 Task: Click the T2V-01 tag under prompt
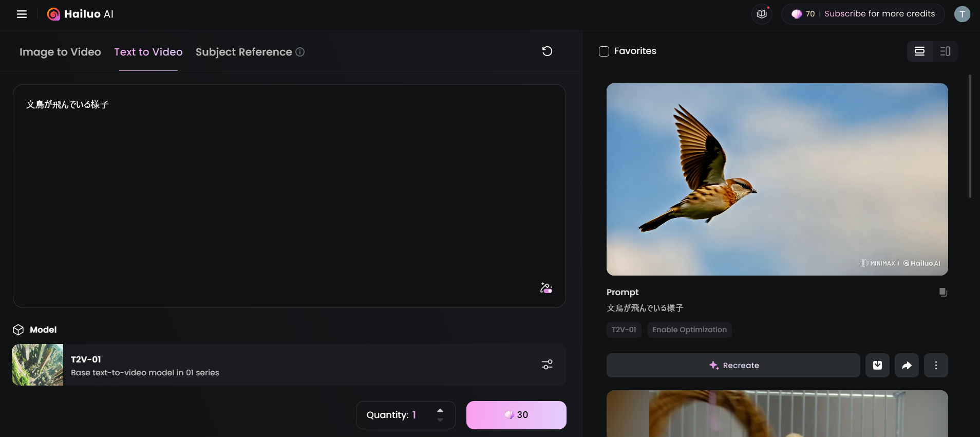pyautogui.click(x=624, y=330)
